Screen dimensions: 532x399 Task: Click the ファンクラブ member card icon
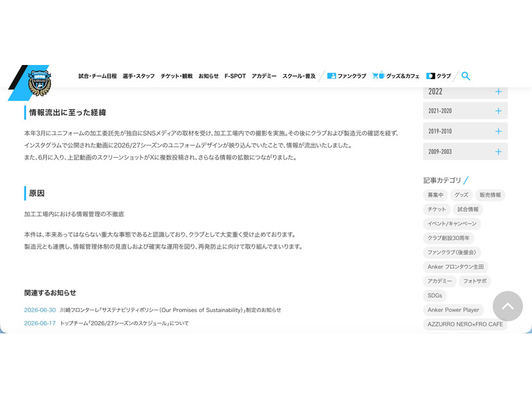coord(332,76)
